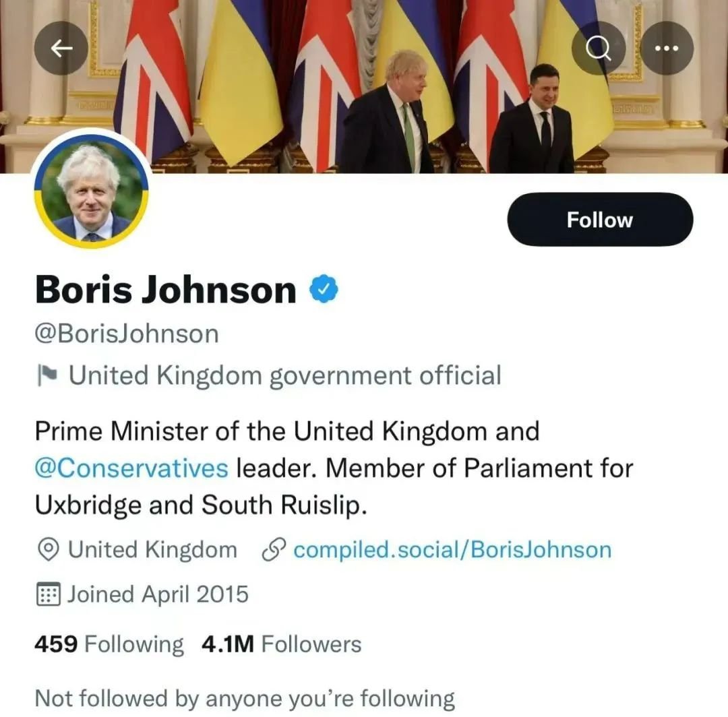Open search with the magnifier icon

click(x=598, y=48)
